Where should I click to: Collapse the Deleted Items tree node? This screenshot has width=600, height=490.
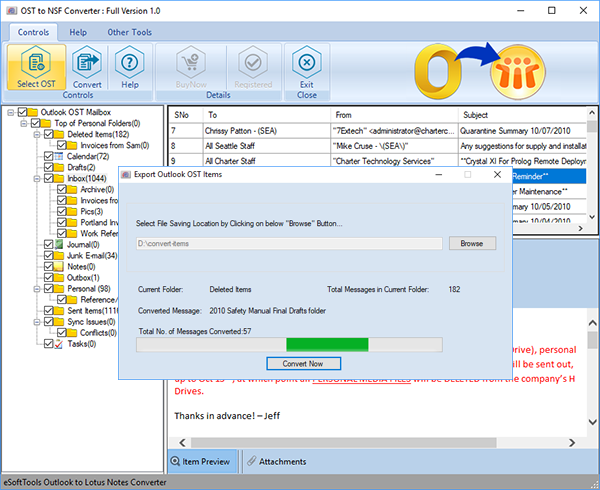[37, 134]
